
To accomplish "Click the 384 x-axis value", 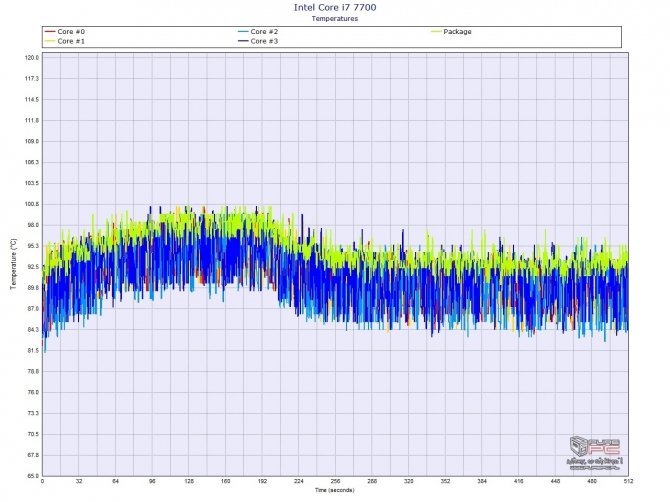I will point(482,481).
